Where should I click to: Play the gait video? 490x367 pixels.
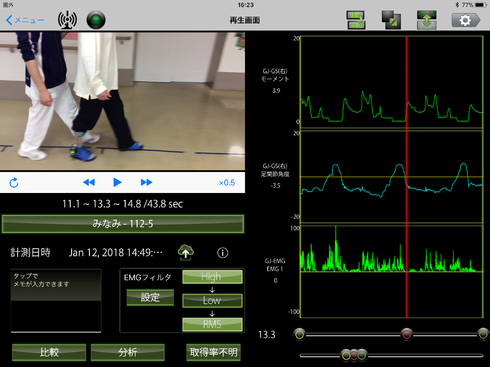pos(117,182)
